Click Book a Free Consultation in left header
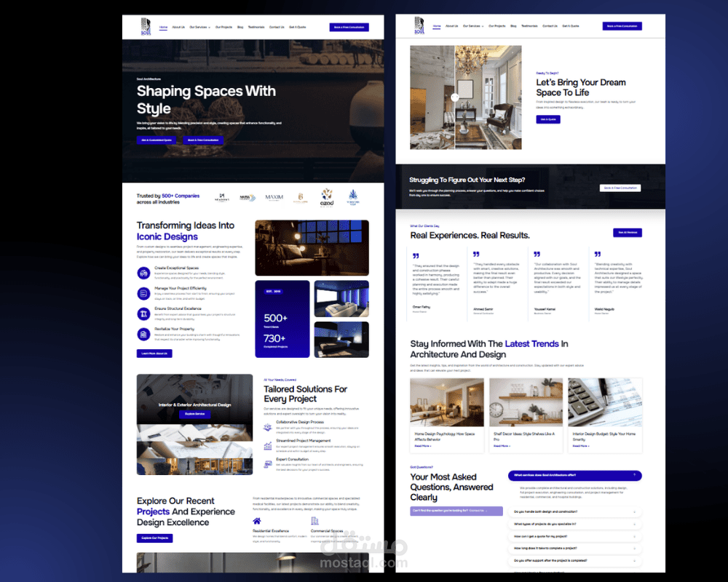 click(x=349, y=28)
